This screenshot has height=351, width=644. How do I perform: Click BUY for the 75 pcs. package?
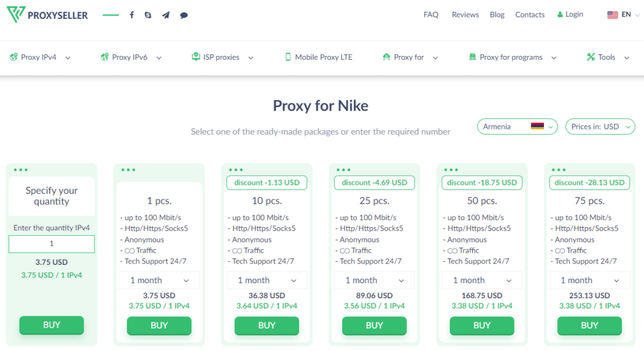[x=590, y=325]
